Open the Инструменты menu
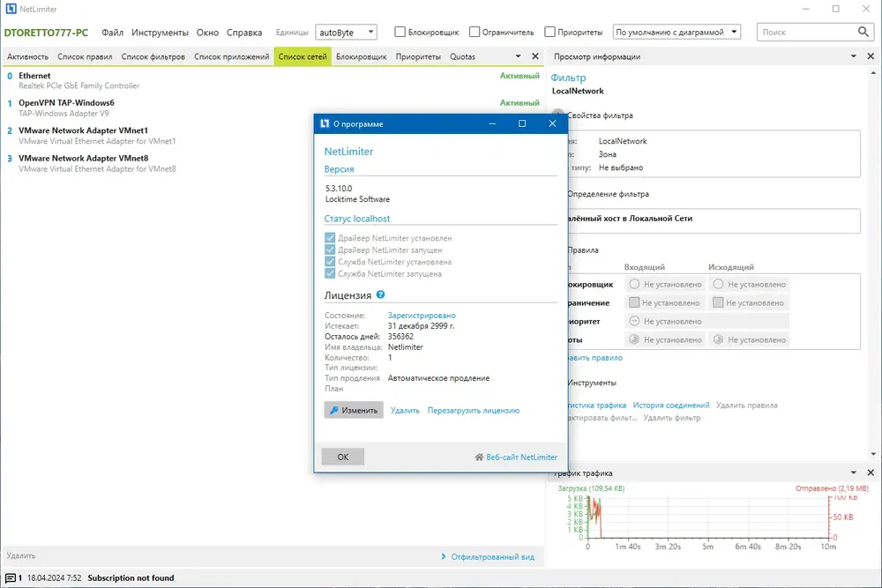This screenshot has width=882, height=588. (160, 33)
